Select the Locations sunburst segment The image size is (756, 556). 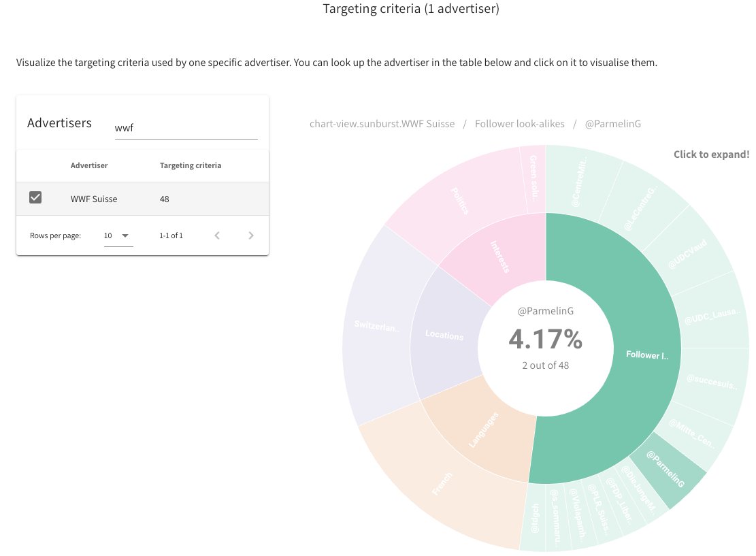click(x=444, y=335)
